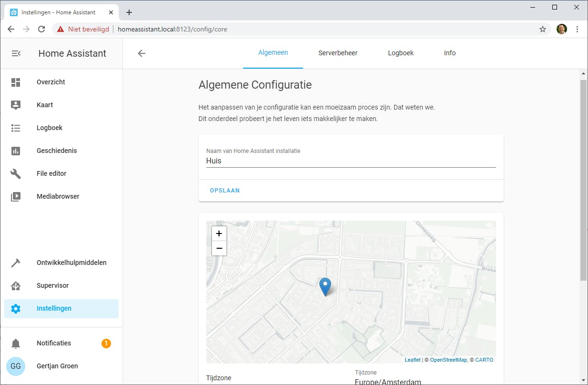The image size is (588, 385).
Task: Open Ontwikkelhulpmiddelen hammer icon
Action: 16,263
